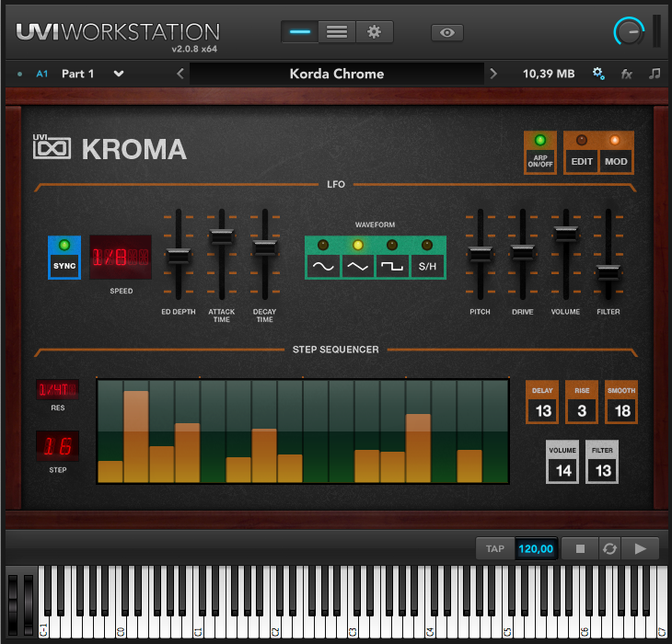Select the square LFO waveform

392,266
